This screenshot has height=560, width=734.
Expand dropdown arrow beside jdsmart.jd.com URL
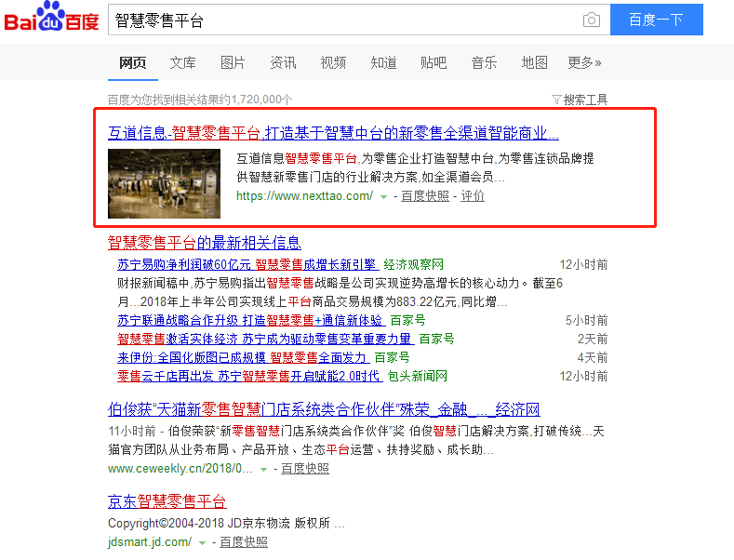(202, 542)
